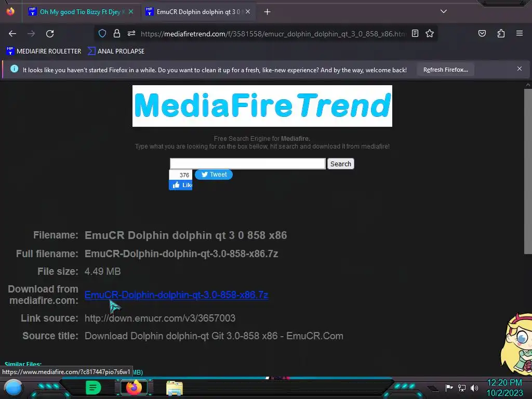Viewport: 532px width, 399px height.
Task: Expand the list all tabs chevron
Action: coord(444,11)
